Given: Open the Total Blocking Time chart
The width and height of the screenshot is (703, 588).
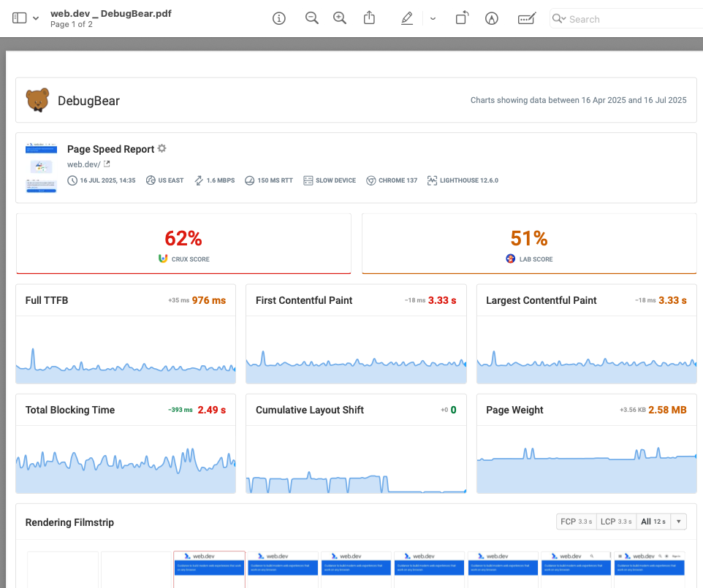Looking at the screenshot, I should [126, 443].
